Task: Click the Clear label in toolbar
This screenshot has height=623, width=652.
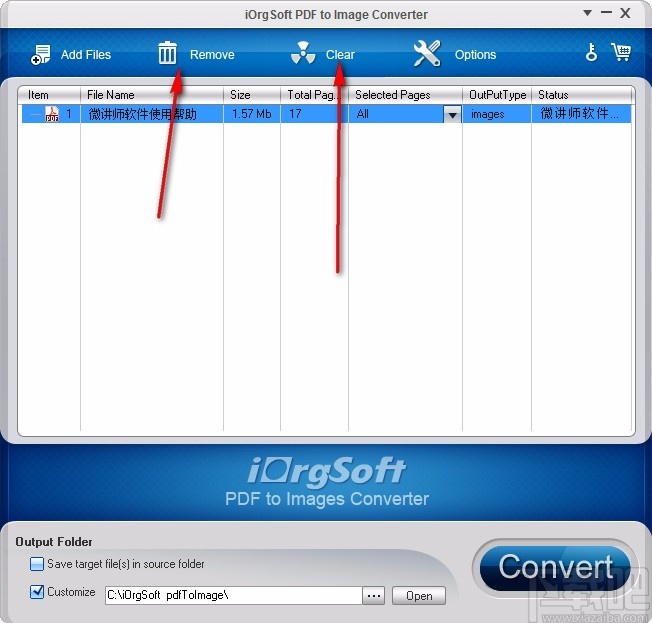Action: [340, 54]
